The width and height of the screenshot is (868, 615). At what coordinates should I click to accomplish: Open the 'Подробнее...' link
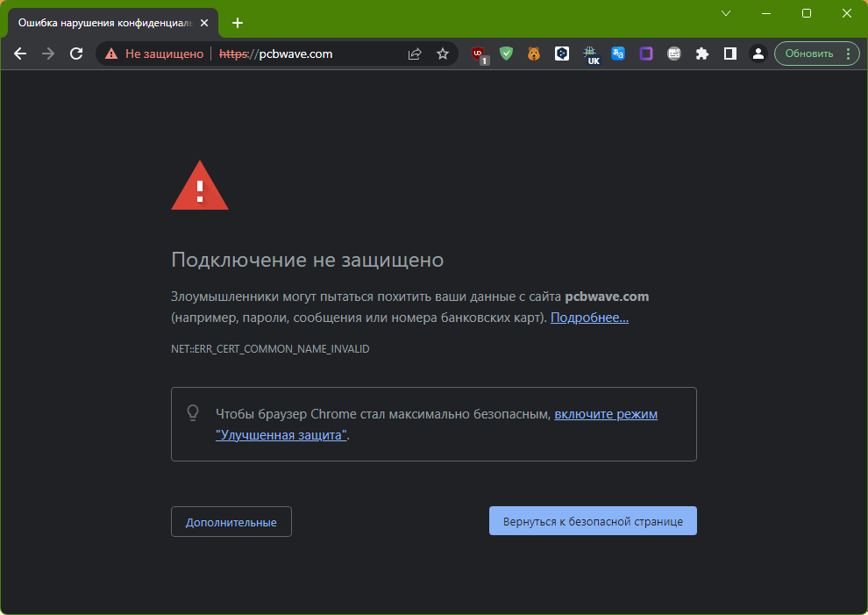(x=589, y=318)
